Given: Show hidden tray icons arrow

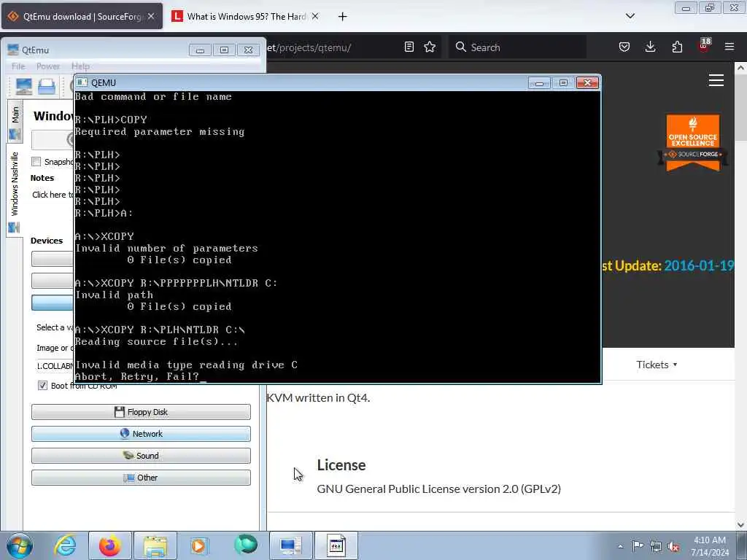Looking at the screenshot, I should pos(620,546).
